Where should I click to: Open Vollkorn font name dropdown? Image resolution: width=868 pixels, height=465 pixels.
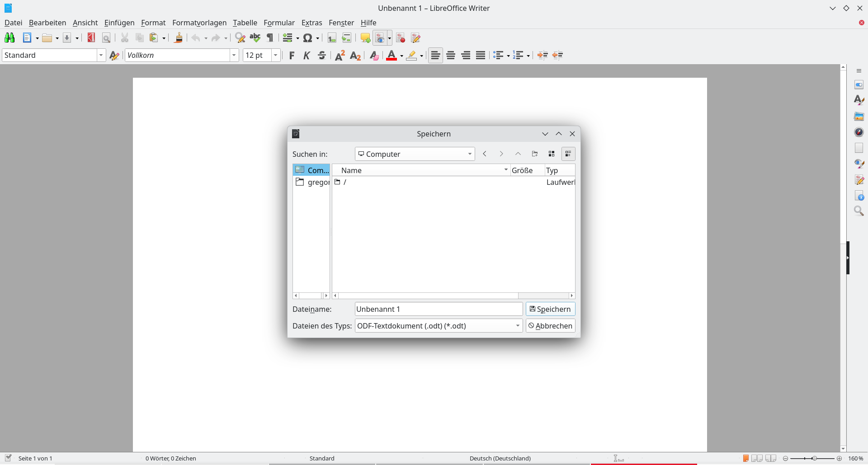click(x=234, y=55)
